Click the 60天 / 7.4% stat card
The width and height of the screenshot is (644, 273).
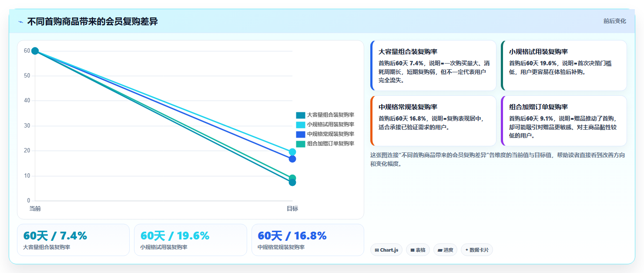coord(73,240)
